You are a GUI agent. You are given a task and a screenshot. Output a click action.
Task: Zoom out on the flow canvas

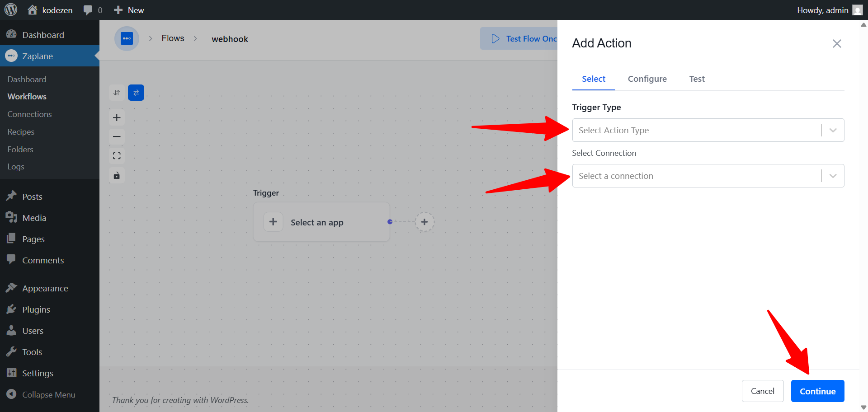point(117,136)
